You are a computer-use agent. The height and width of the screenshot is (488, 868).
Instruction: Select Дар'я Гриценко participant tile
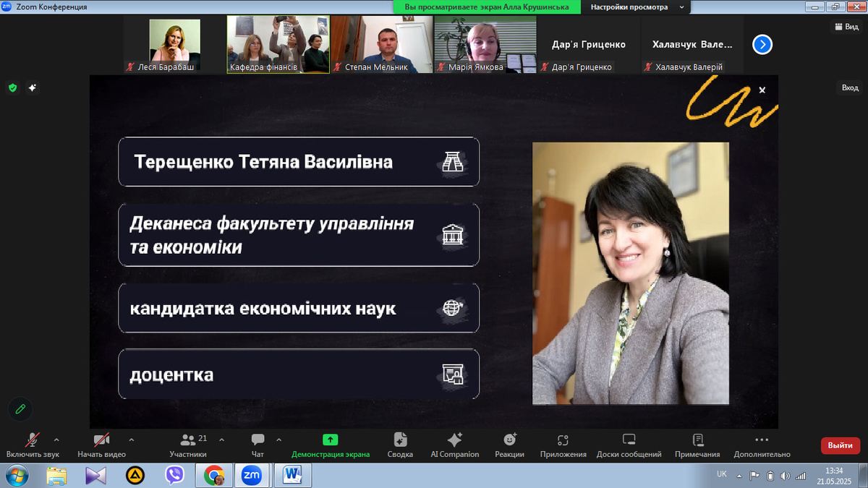588,45
